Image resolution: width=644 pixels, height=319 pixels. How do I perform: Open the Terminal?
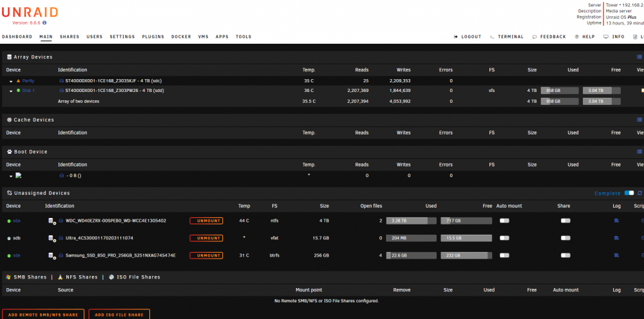[507, 37]
